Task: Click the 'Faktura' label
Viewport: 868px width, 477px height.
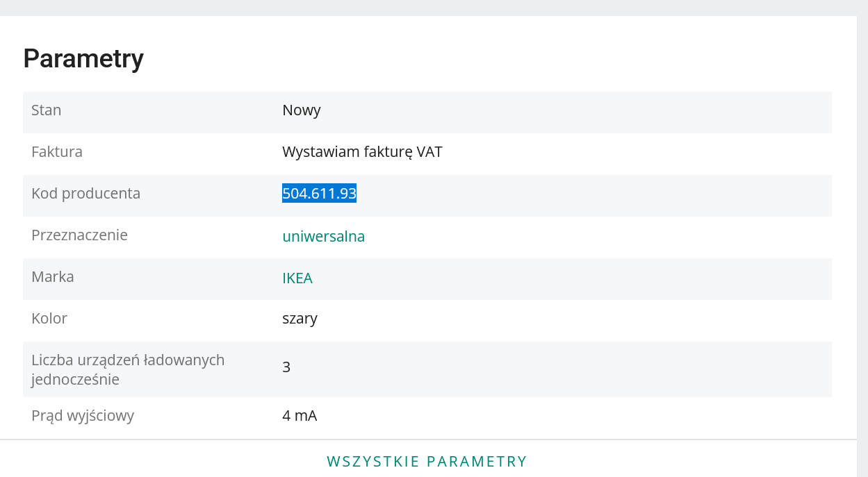Action: click(x=57, y=151)
